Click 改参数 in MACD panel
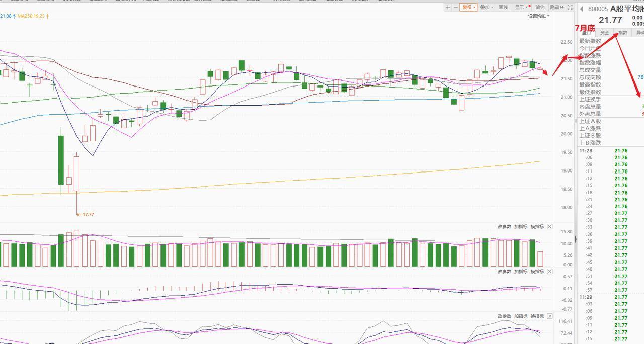 coord(504,272)
